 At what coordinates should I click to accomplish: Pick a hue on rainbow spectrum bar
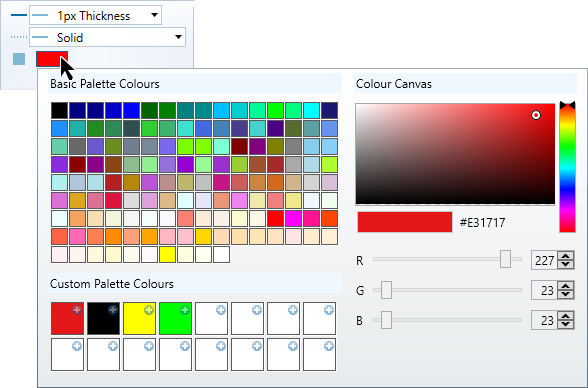click(567, 169)
